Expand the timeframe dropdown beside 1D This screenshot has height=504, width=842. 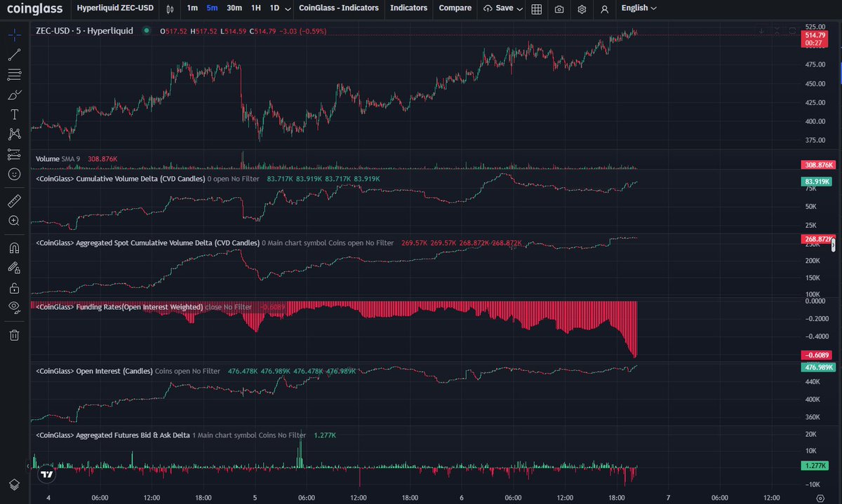(288, 9)
